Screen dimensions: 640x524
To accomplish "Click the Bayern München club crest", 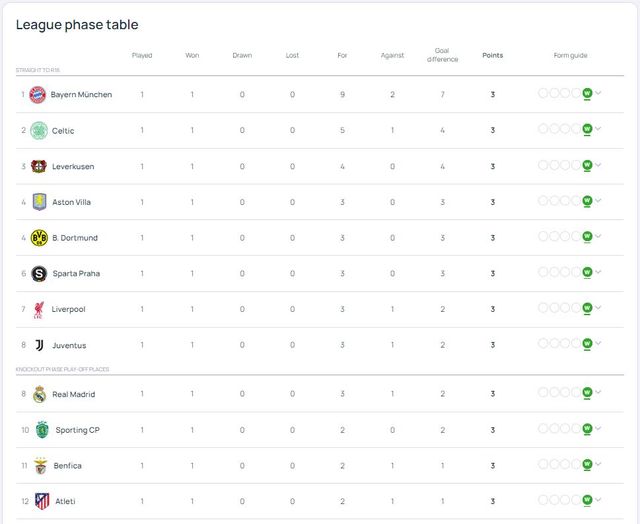I will [38, 95].
